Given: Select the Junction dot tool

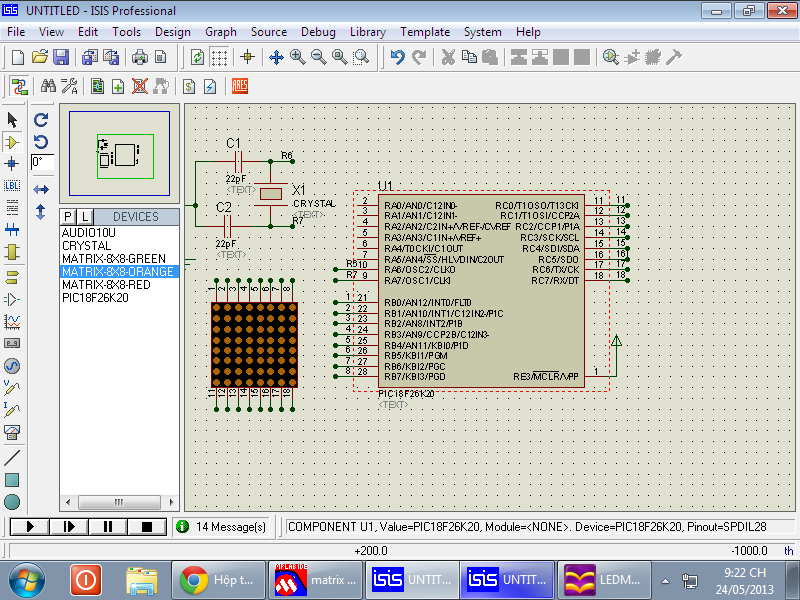Looking at the screenshot, I should [12, 163].
